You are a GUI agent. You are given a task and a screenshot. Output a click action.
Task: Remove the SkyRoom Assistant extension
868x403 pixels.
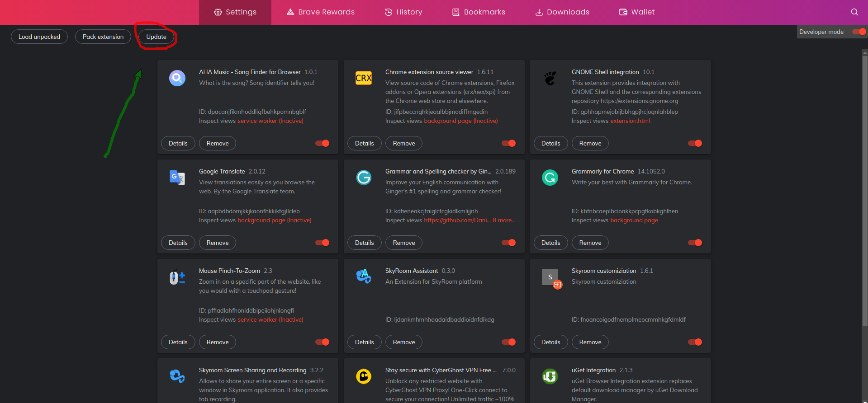click(404, 342)
